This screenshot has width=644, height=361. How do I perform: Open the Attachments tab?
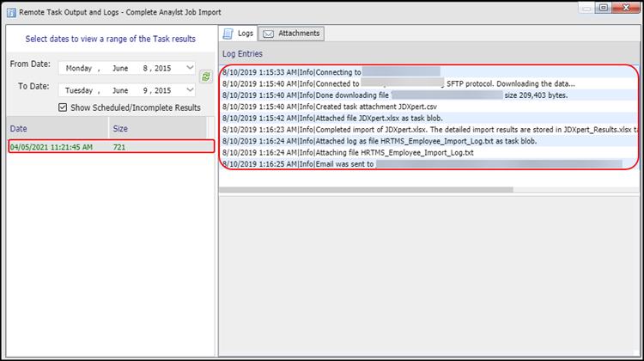click(291, 34)
